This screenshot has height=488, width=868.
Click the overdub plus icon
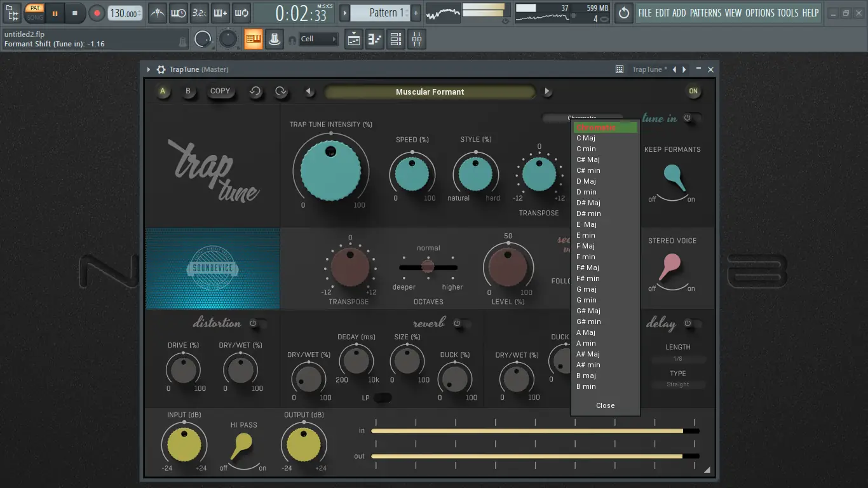click(220, 13)
